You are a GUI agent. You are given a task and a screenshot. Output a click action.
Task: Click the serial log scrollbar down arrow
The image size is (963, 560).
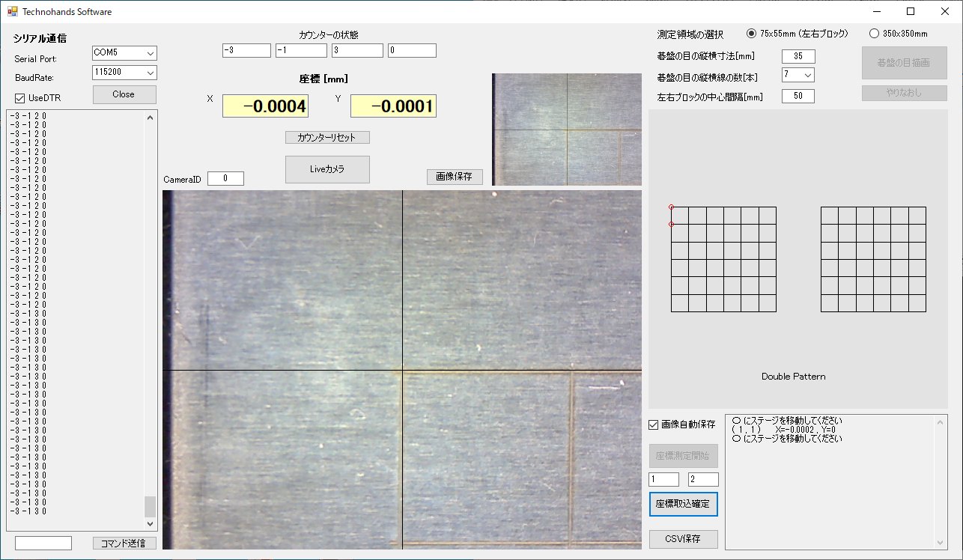pyautogui.click(x=151, y=524)
